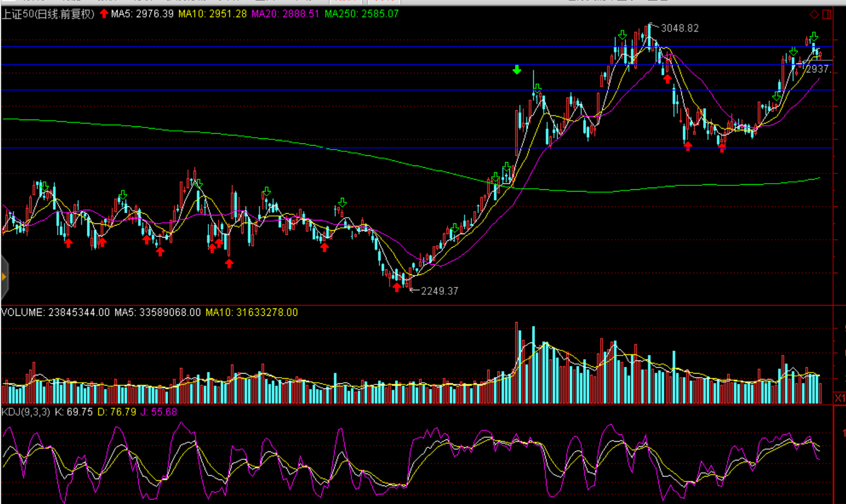The height and width of the screenshot is (504, 846).
Task: Click the MA5 moving average label
Action: pyautogui.click(x=142, y=14)
